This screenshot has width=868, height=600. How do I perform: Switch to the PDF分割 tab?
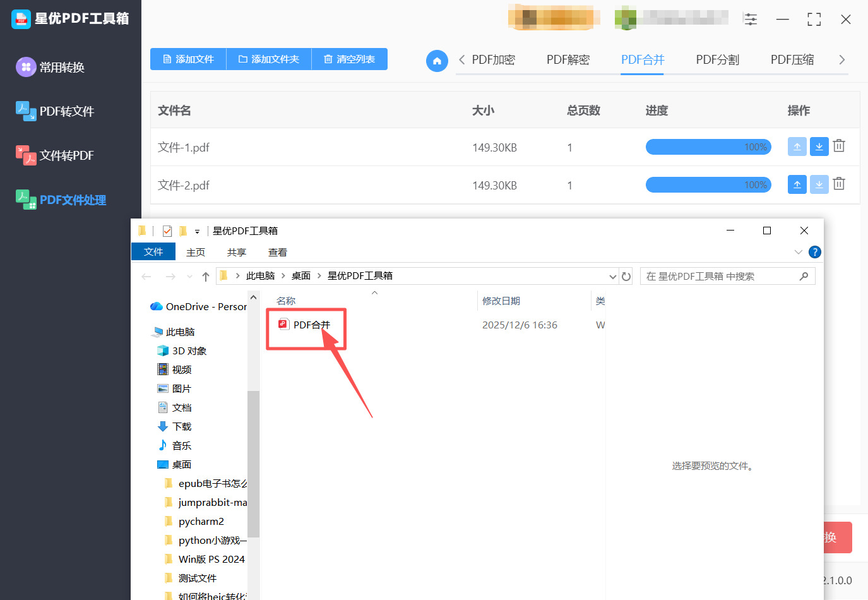717,59
